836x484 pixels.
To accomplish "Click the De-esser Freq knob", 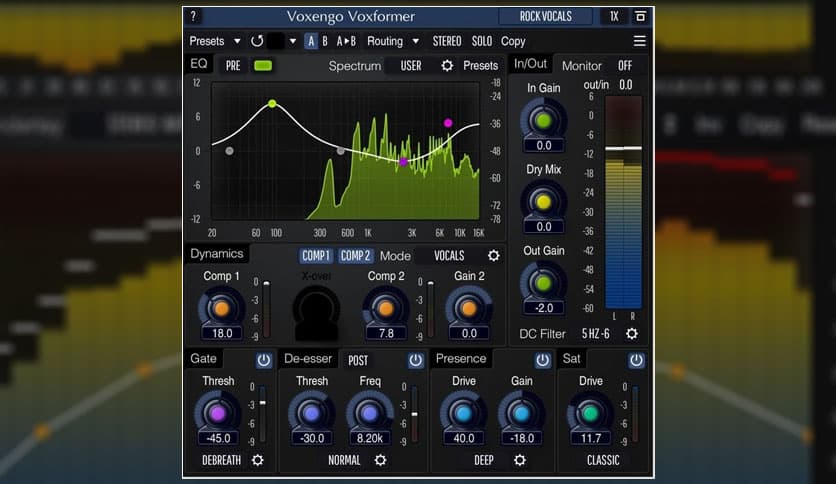I will (369, 414).
